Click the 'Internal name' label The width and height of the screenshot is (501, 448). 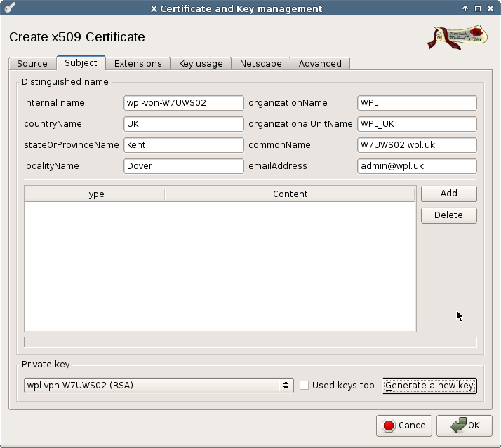(x=54, y=103)
